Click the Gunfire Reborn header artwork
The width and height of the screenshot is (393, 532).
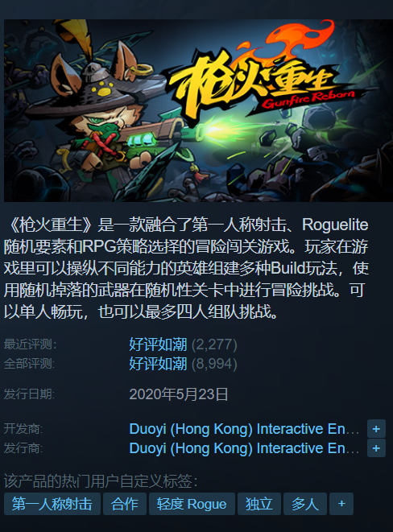(198, 110)
